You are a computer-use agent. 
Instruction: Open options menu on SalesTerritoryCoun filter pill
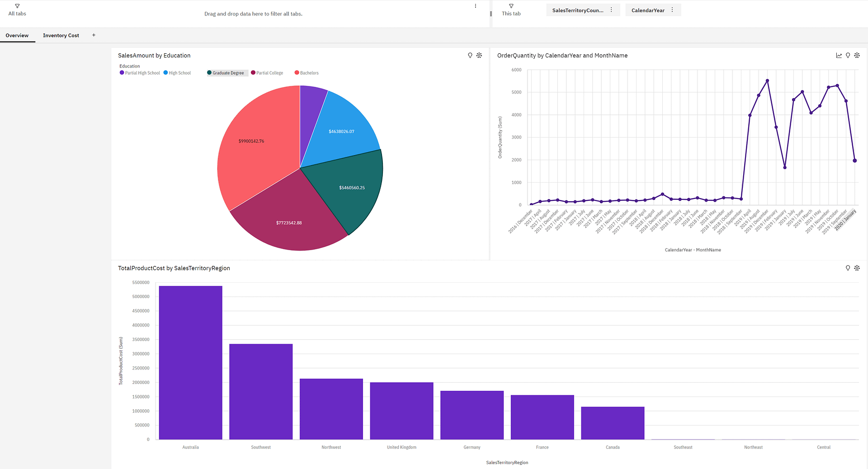(x=612, y=9)
